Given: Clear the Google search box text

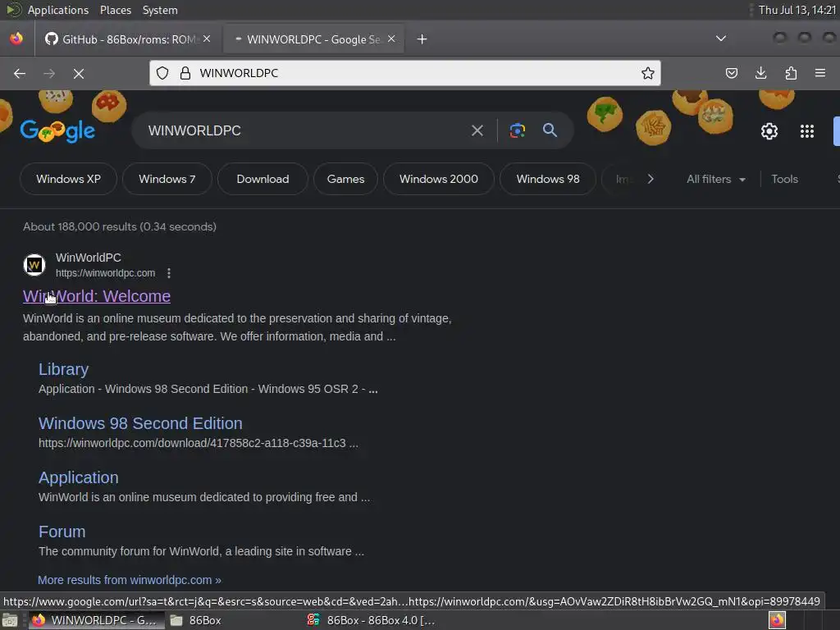Looking at the screenshot, I should pos(477,130).
